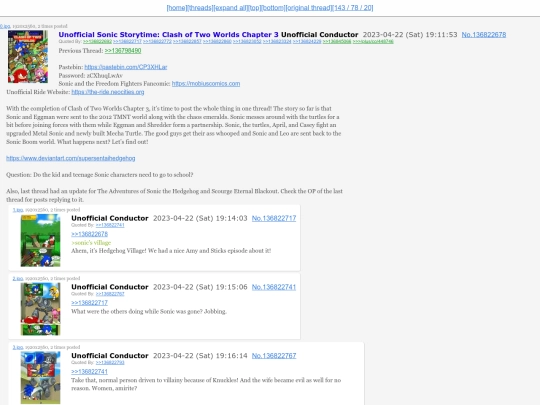Click the Password: line in OP

click(91, 75)
